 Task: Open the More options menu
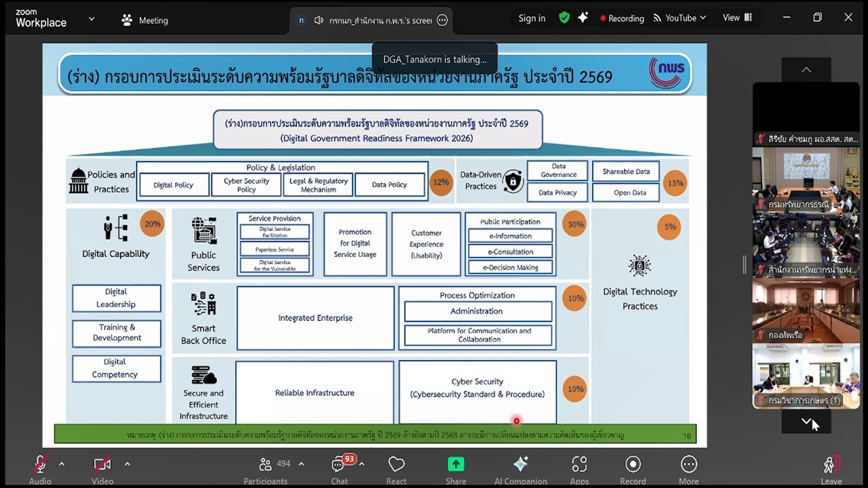tap(688, 469)
